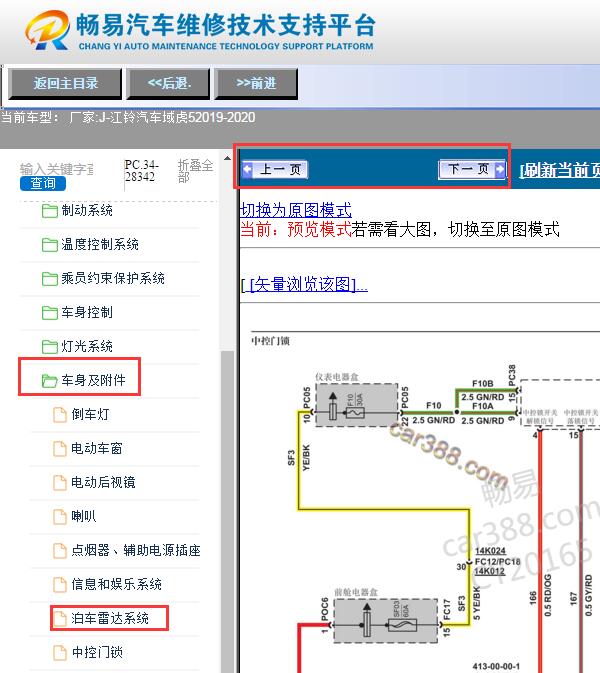Click the 当前车型 vehicle model text
Screen dimensions: 600x673
tap(128, 117)
